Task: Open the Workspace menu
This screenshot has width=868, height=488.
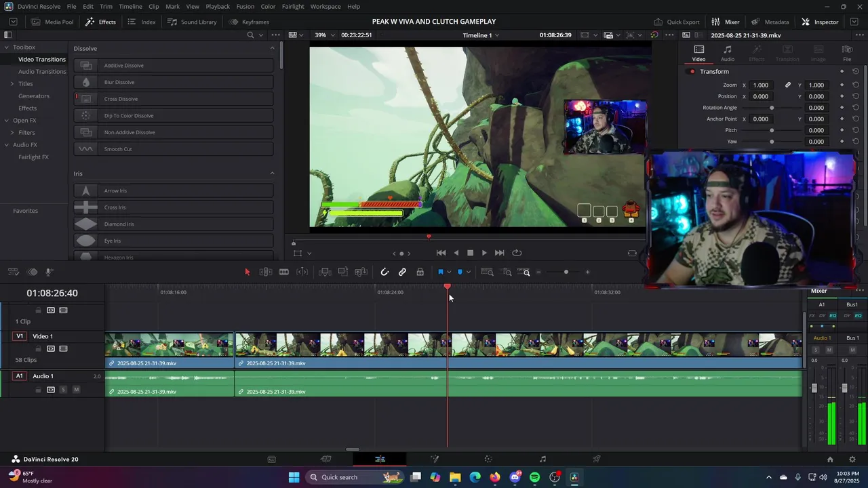Action: point(325,6)
